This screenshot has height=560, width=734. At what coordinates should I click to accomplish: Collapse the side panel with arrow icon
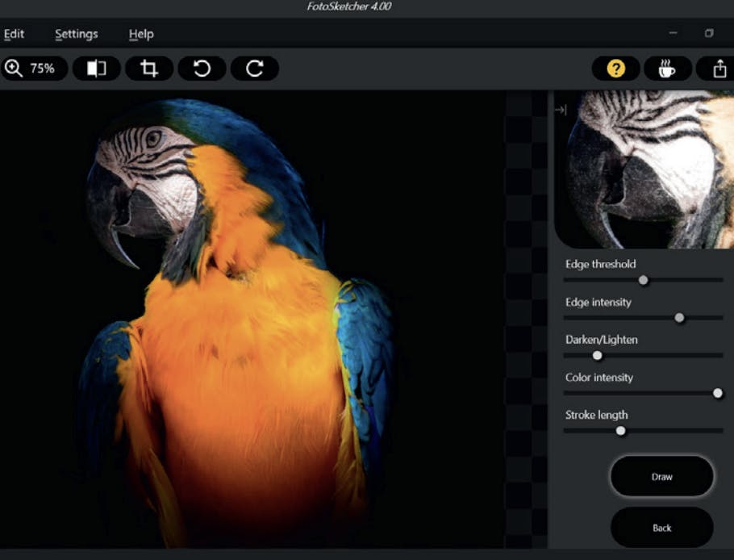561,110
